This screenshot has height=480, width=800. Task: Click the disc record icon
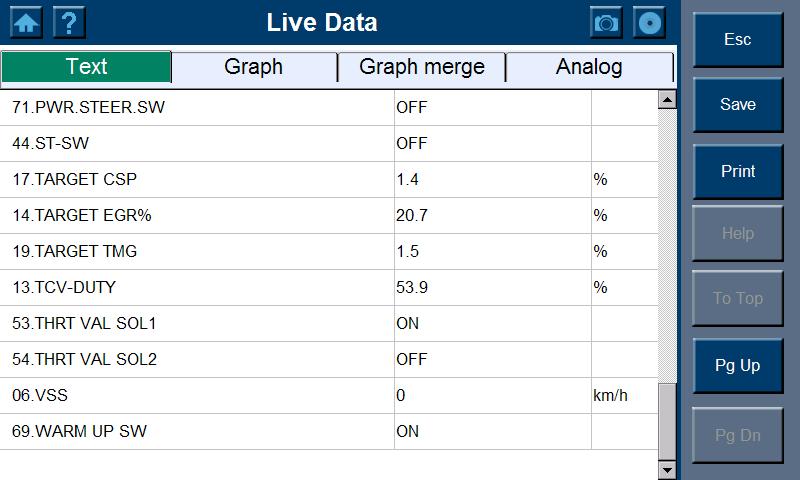point(650,22)
